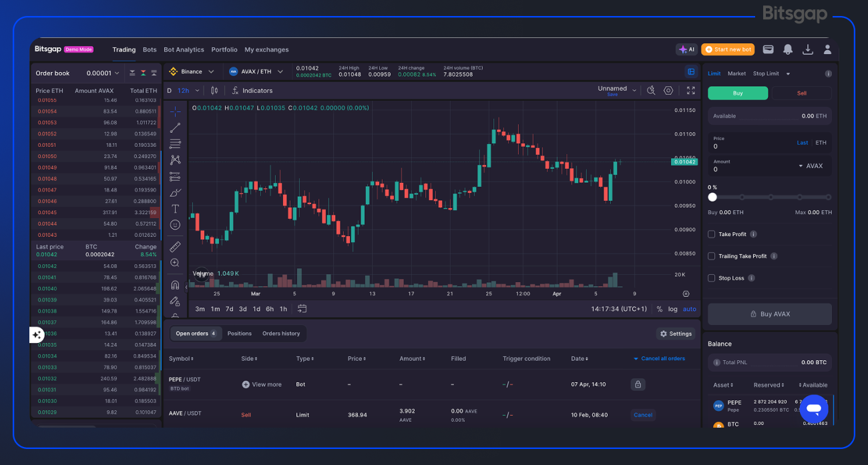868x465 pixels.
Task: Toggle log scale on chart
Action: point(673,309)
